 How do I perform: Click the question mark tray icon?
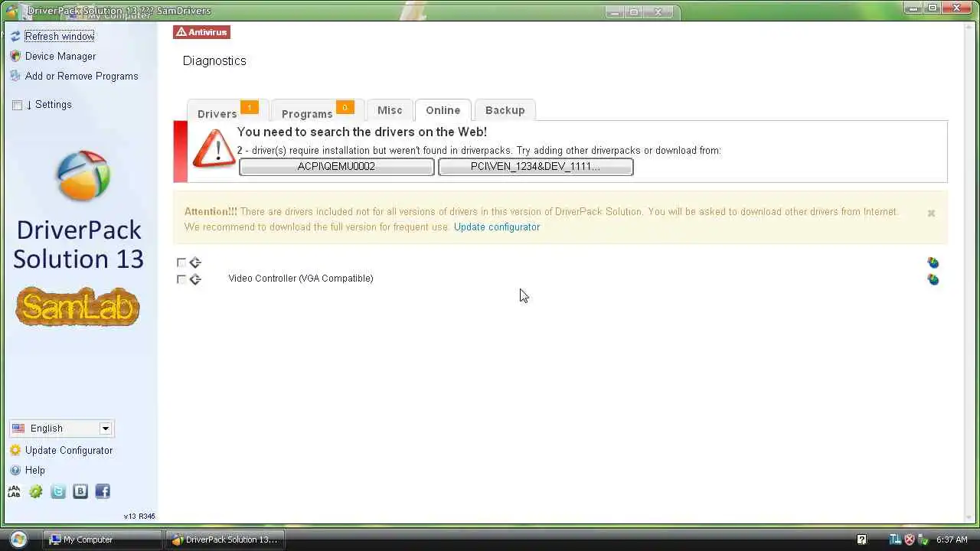click(x=861, y=540)
